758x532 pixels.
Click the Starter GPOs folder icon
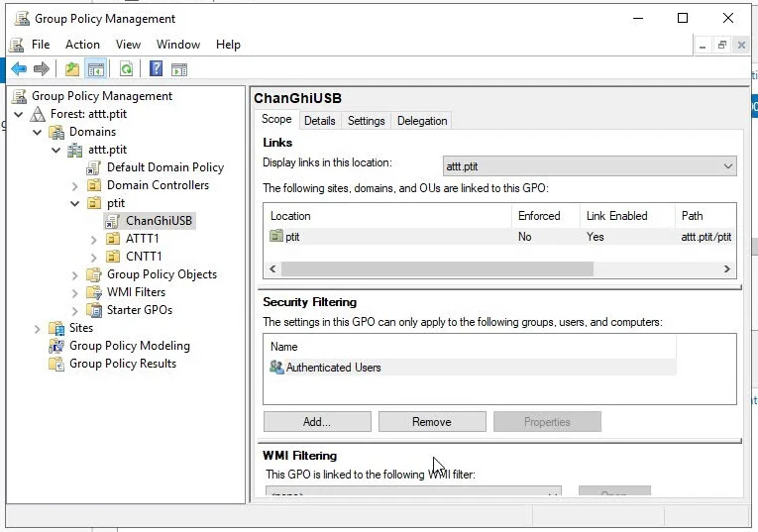tap(94, 310)
